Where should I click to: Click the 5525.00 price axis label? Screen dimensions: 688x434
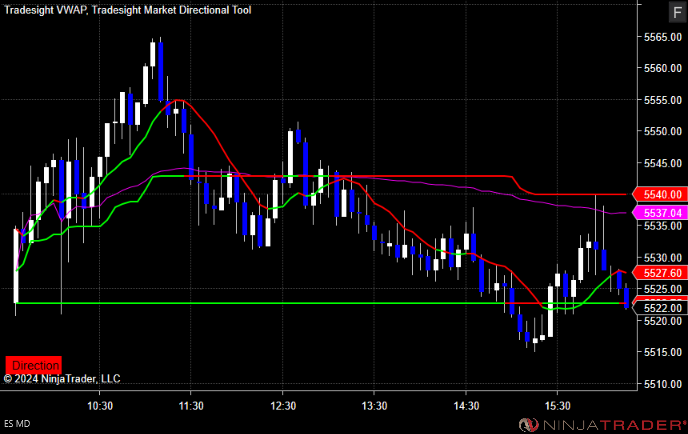pos(663,289)
